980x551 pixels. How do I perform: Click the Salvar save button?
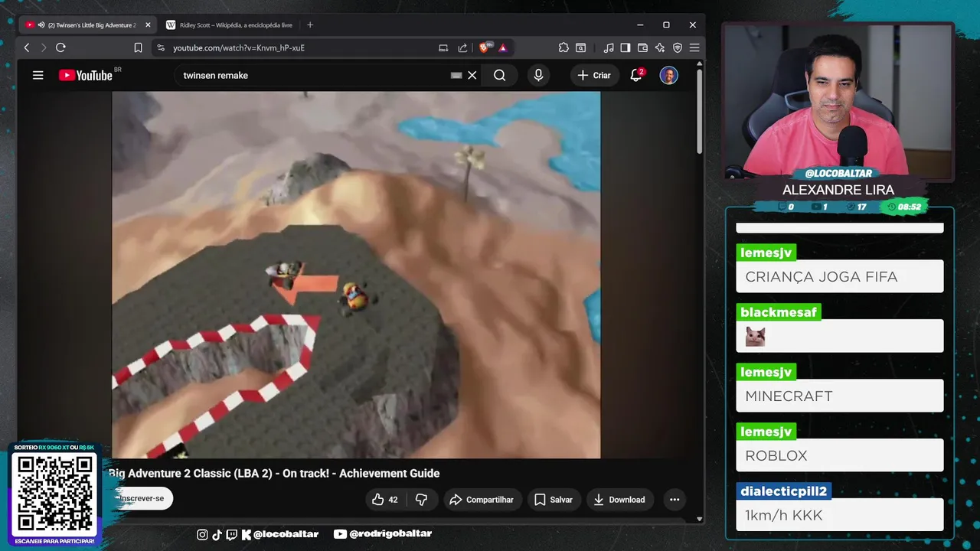pos(554,500)
